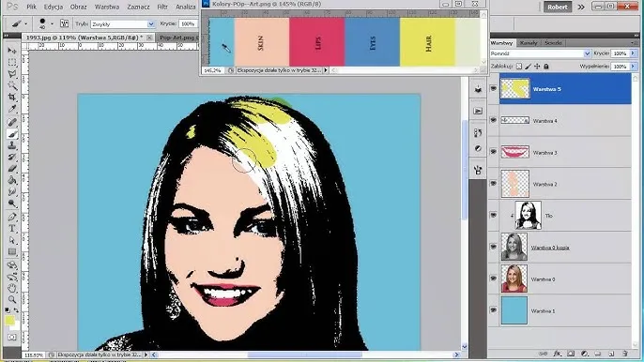Toggle lock transparent pixels

point(519,66)
